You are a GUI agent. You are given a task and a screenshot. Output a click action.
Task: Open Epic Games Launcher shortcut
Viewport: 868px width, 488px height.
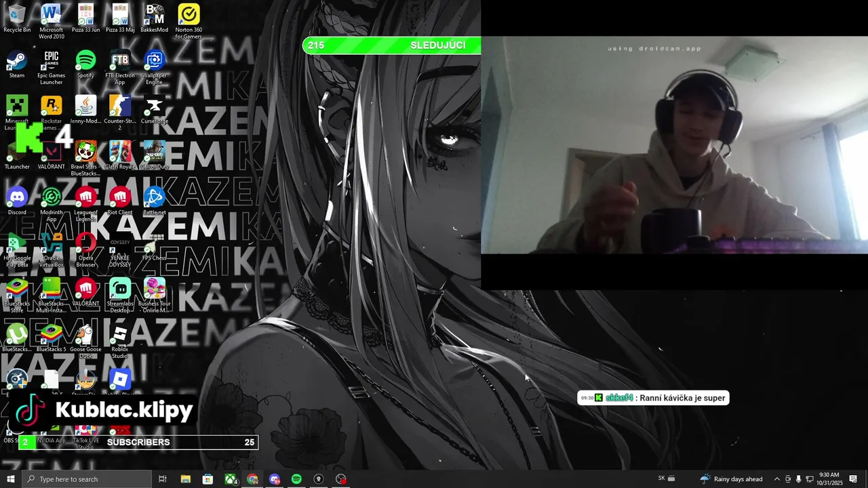(52, 67)
